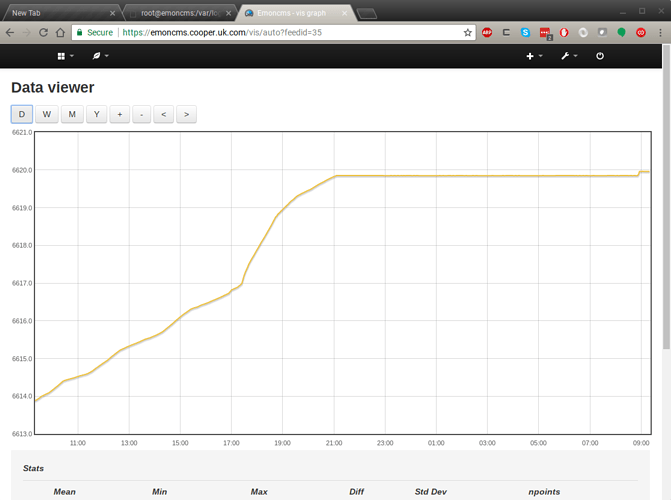Open the emoncms leaf menu dropdown
This screenshot has height=500, width=671.
[x=101, y=56]
